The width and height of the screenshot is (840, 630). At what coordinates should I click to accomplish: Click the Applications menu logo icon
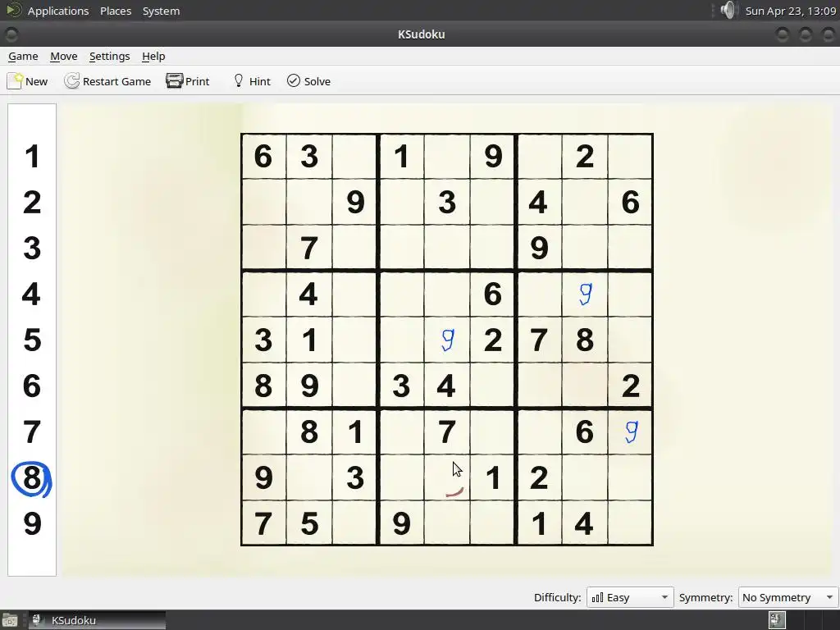coord(13,10)
